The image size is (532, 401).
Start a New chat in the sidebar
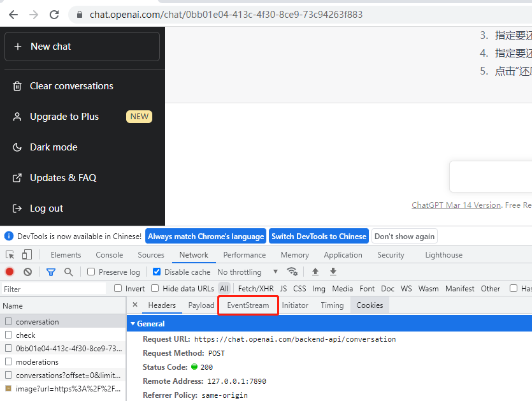pyautogui.click(x=82, y=46)
